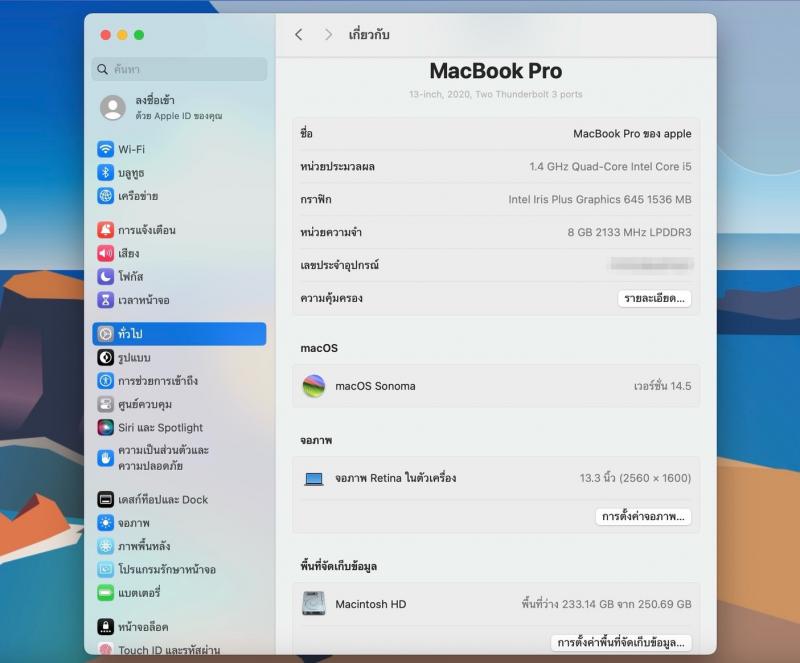This screenshot has width=800, height=663.
Task: Open the Accessibility icon (การช่วยการเข้าถึง)
Action: [x=106, y=380]
